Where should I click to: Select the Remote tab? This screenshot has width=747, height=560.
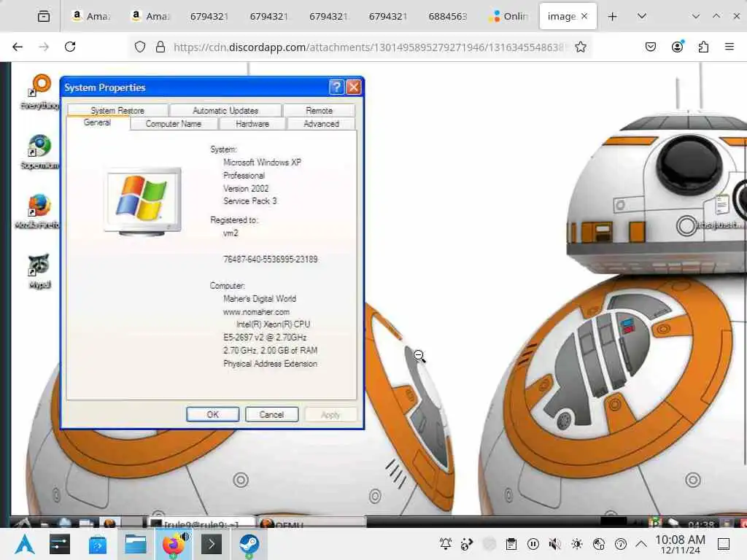(319, 110)
